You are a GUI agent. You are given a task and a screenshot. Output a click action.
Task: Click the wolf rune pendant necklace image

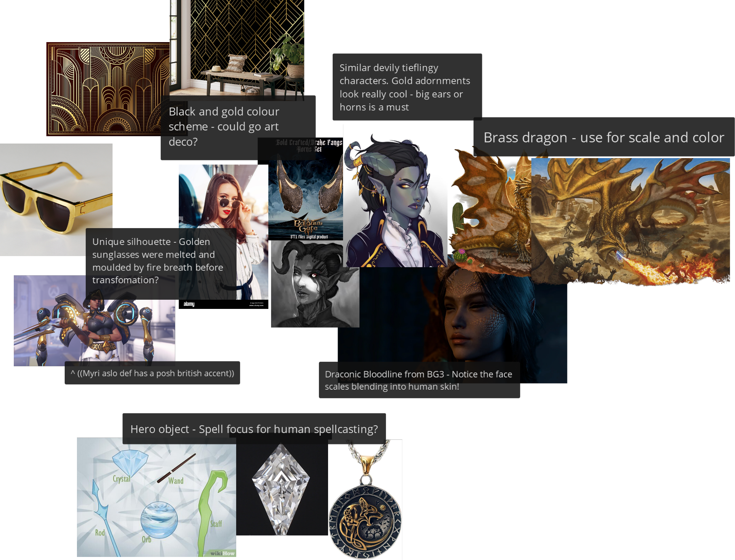pos(365,500)
